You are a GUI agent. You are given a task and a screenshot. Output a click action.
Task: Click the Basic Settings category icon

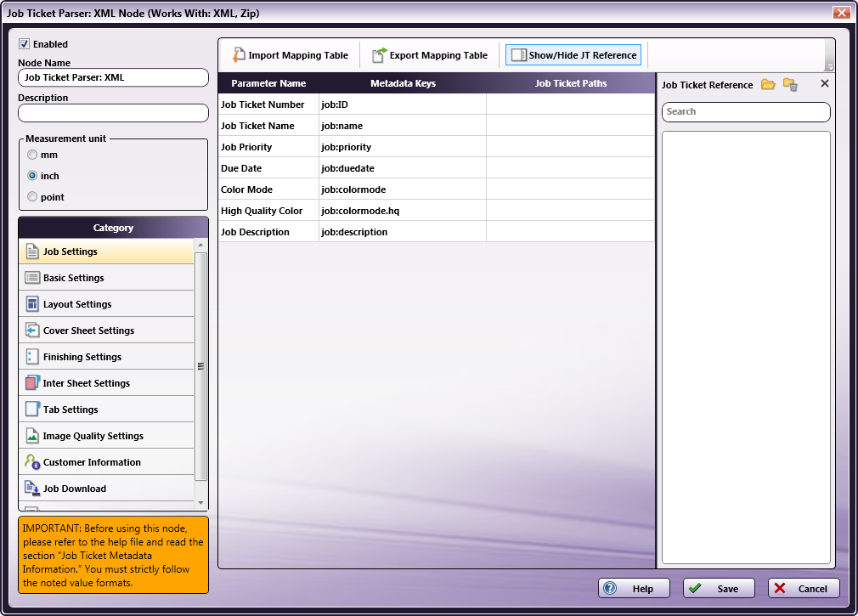click(32, 277)
